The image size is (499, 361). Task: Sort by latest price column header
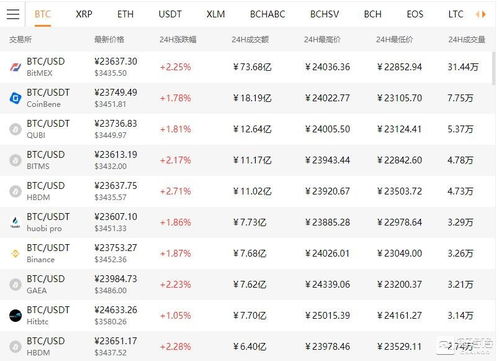click(x=109, y=40)
